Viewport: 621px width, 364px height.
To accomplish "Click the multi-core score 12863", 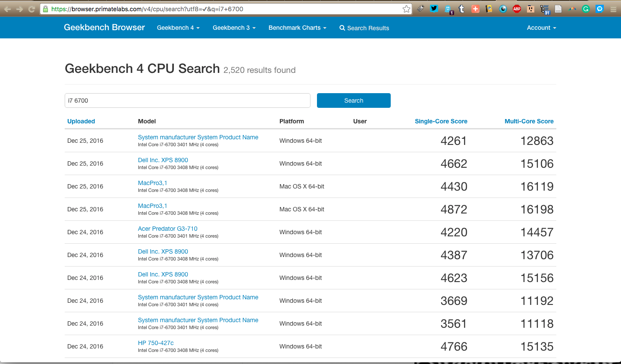I will click(537, 141).
